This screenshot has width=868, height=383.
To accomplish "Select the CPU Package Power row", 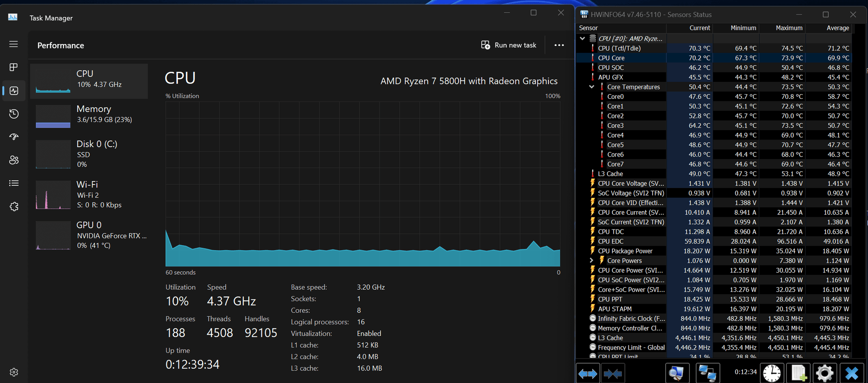I will (715, 251).
